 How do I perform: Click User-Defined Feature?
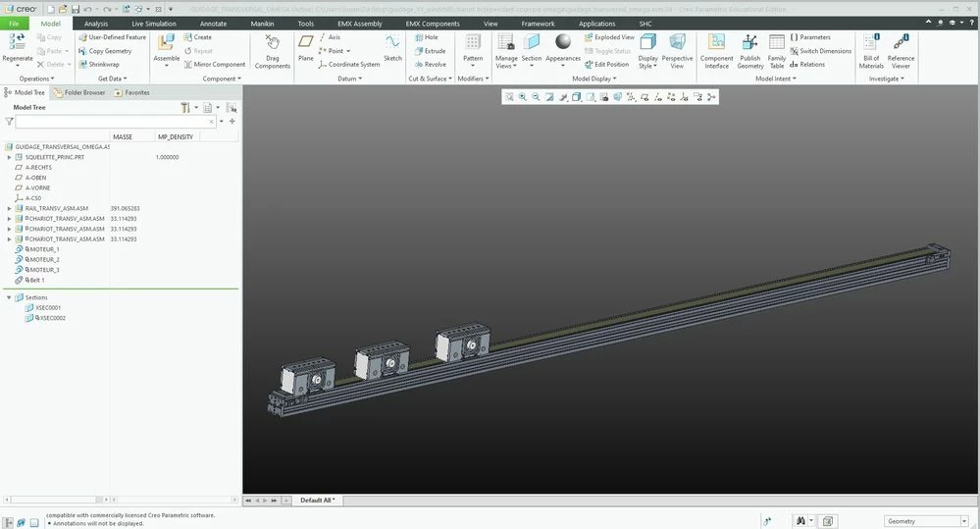click(112, 37)
